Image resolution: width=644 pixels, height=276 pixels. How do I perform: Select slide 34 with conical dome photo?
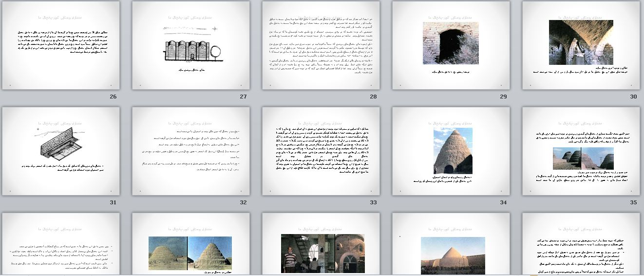451,151
